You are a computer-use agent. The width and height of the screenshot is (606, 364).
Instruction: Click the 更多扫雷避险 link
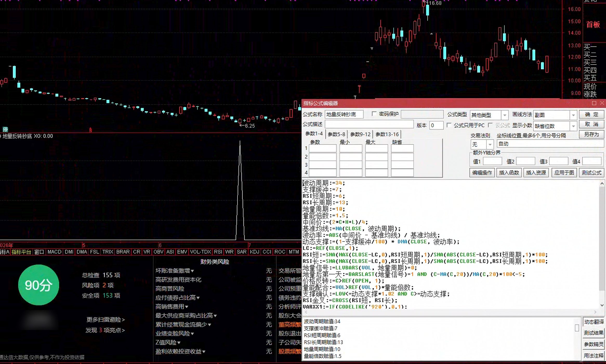point(106,320)
